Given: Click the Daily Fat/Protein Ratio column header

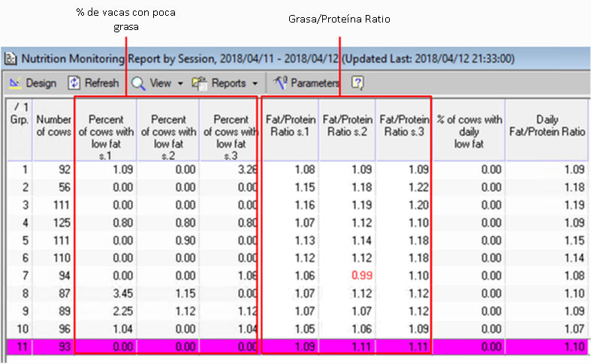Looking at the screenshot, I should (546, 125).
